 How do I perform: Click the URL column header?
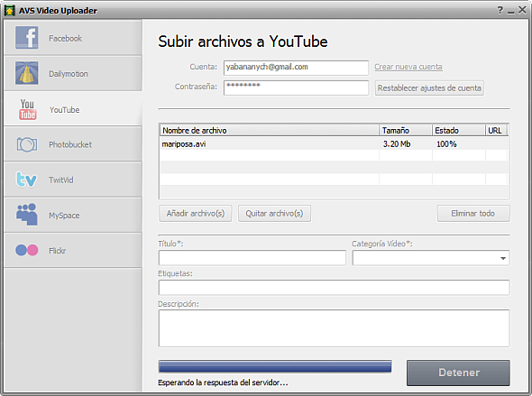(496, 130)
